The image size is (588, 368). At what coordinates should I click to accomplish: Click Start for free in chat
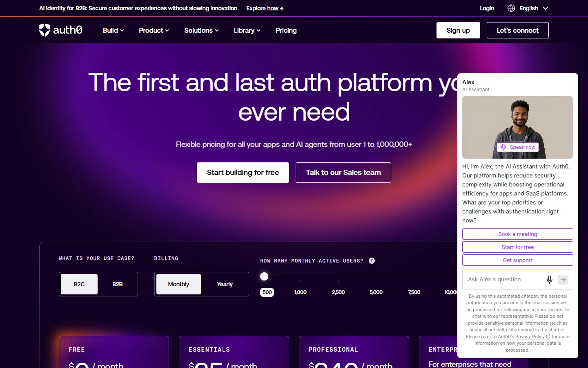coord(518,247)
